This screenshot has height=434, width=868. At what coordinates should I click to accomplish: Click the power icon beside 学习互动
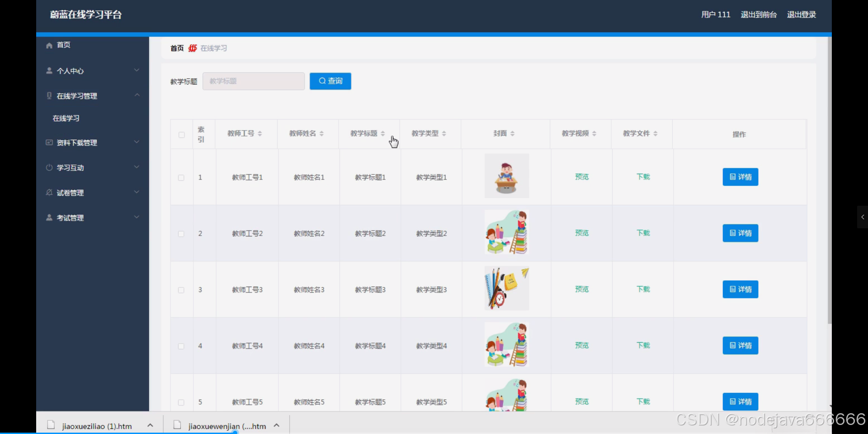pyautogui.click(x=49, y=167)
